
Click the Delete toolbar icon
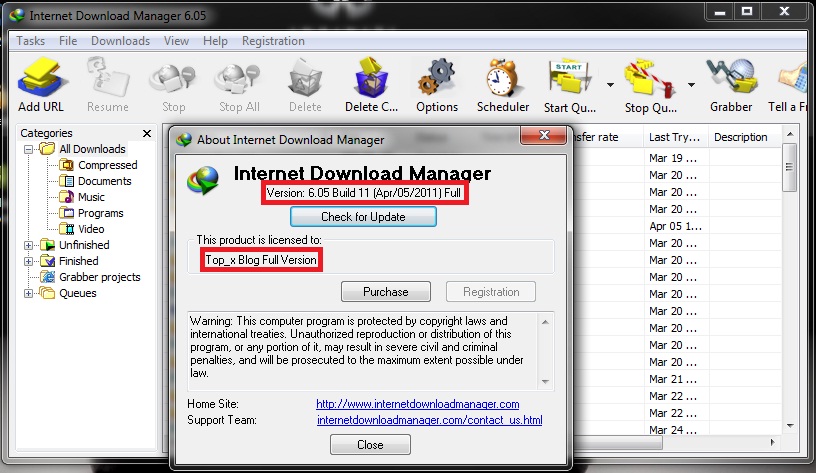tap(305, 85)
